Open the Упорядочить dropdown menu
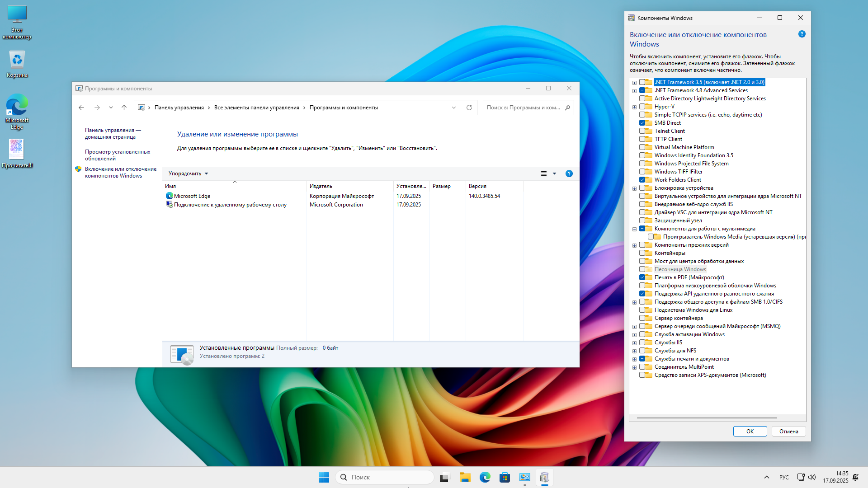The width and height of the screenshot is (868, 488). click(188, 174)
